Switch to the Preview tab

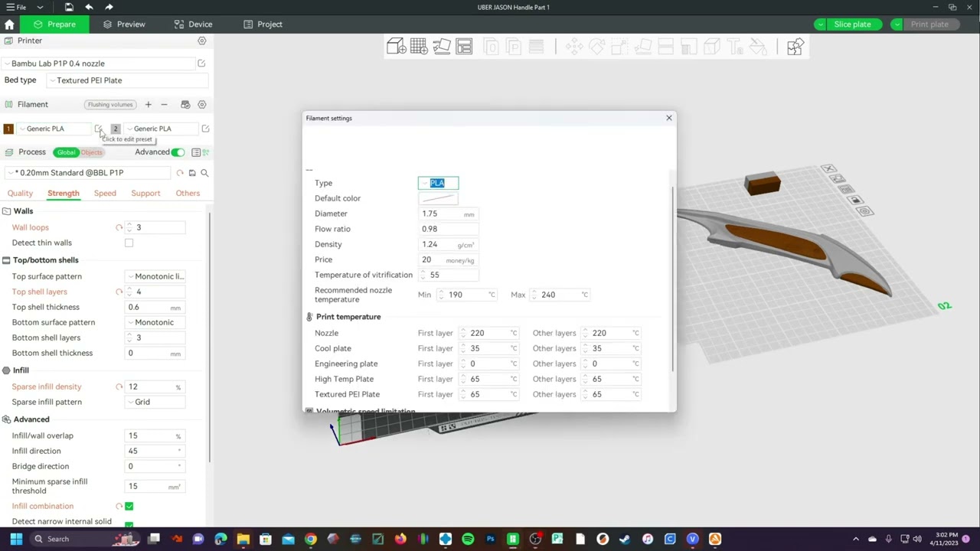[124, 24]
